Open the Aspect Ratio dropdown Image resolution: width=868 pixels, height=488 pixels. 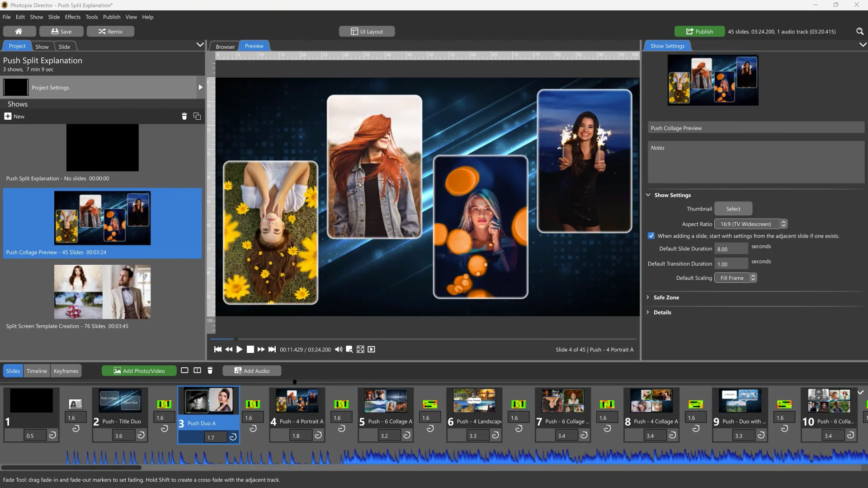pyautogui.click(x=750, y=224)
